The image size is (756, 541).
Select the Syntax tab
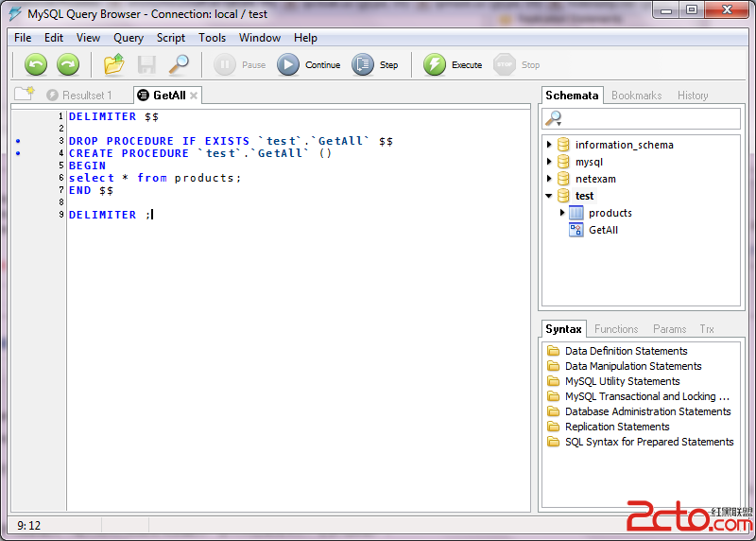coord(563,328)
